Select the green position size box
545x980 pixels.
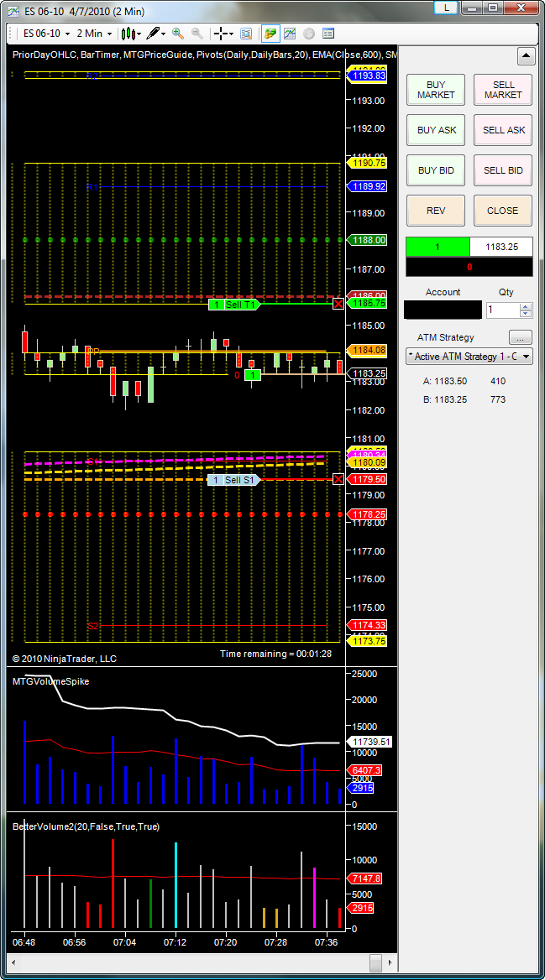point(438,247)
